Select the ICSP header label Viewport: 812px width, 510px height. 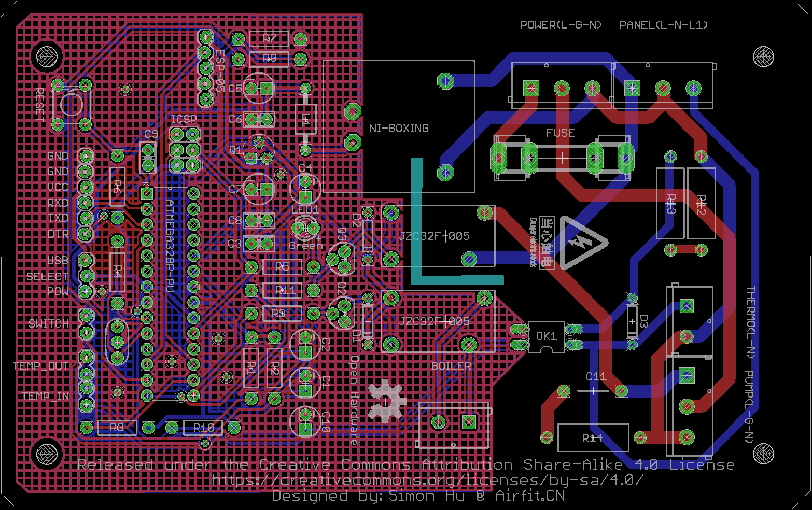click(184, 119)
